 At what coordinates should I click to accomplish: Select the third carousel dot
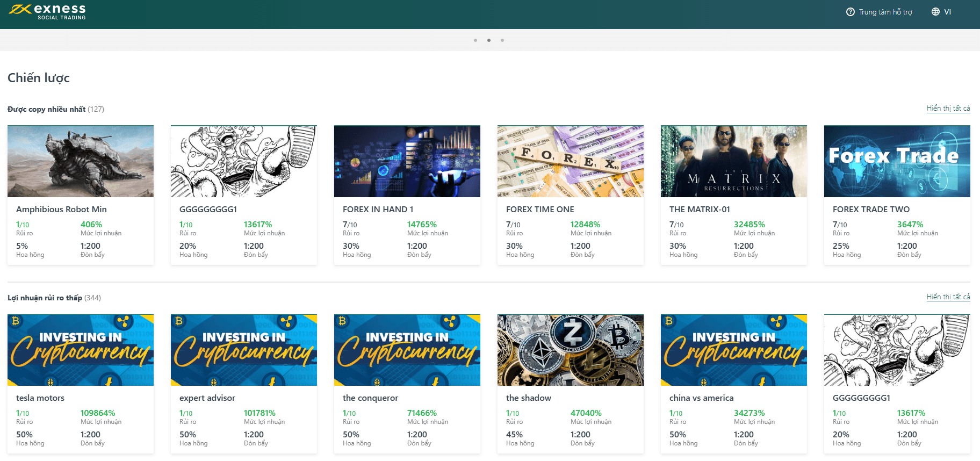[x=502, y=40]
